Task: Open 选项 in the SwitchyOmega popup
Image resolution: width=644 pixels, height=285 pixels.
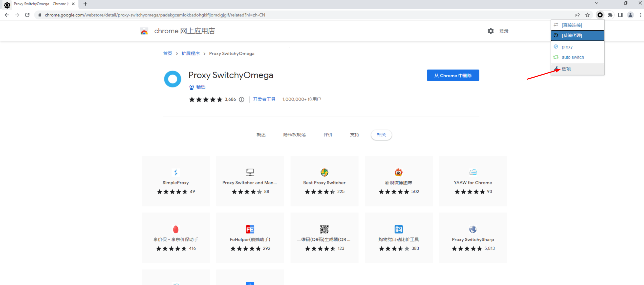Action: pyautogui.click(x=566, y=69)
